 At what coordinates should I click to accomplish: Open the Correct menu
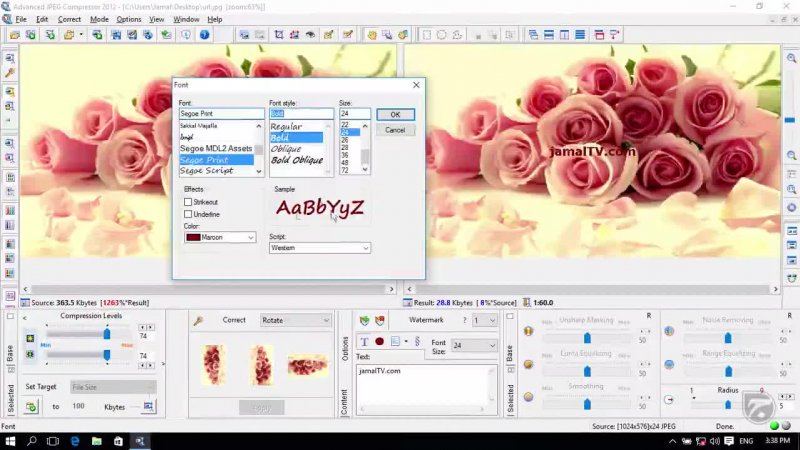69,19
